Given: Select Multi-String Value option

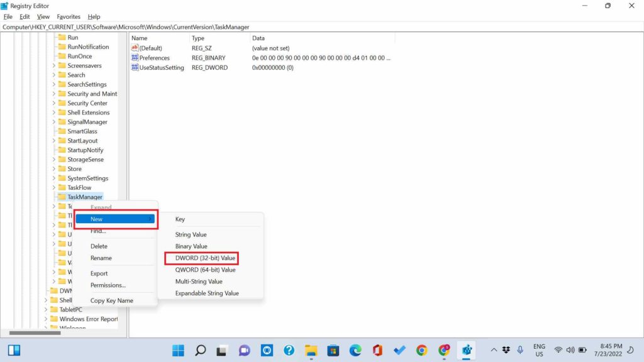Looking at the screenshot, I should (199, 282).
